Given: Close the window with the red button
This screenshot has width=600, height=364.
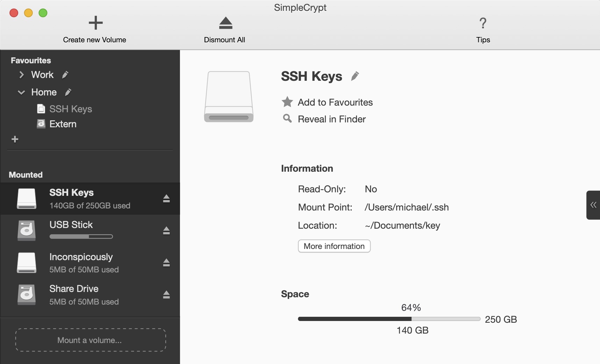Looking at the screenshot, I should [x=14, y=13].
